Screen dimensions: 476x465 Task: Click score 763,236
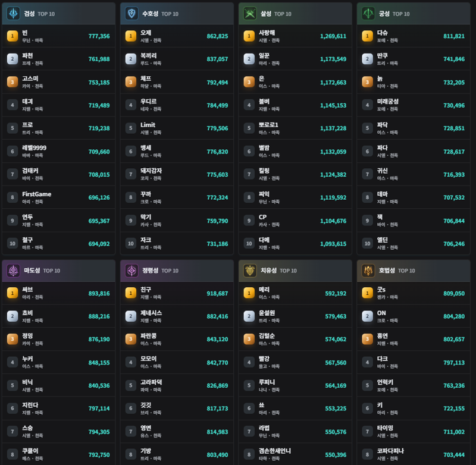pos(454,385)
